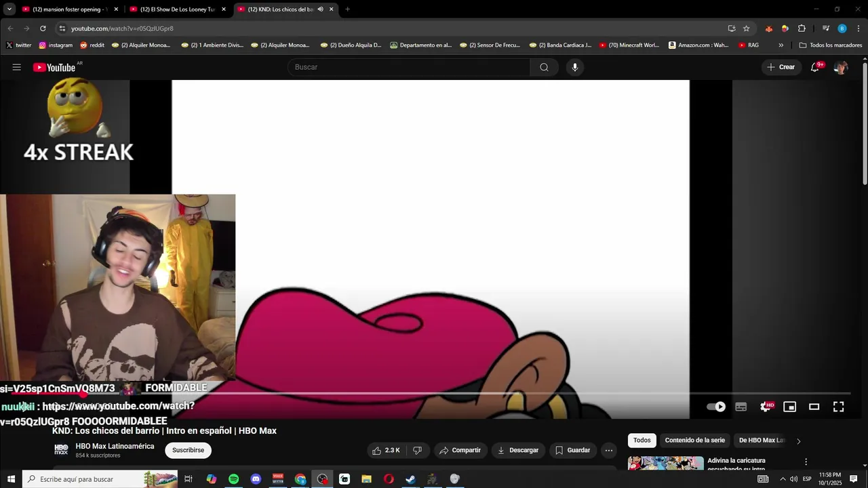This screenshot has height=488, width=868.
Task: Open the Windows Start menu
Action: coord(11,479)
